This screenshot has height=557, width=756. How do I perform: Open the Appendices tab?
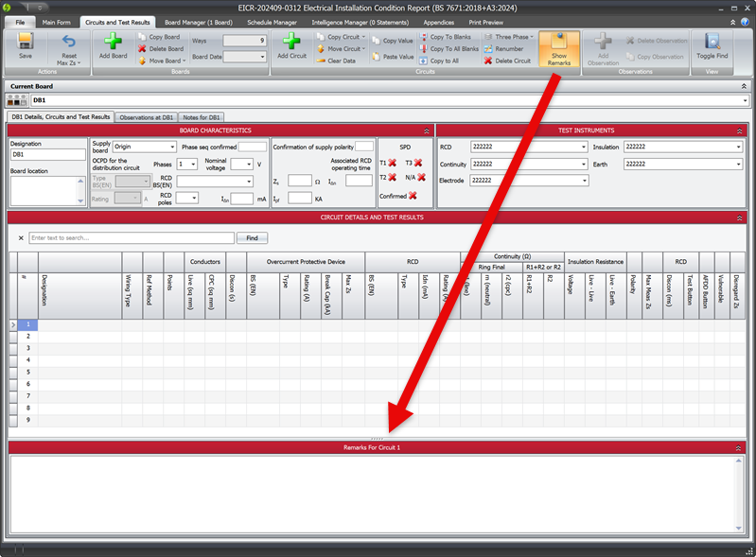pos(438,22)
